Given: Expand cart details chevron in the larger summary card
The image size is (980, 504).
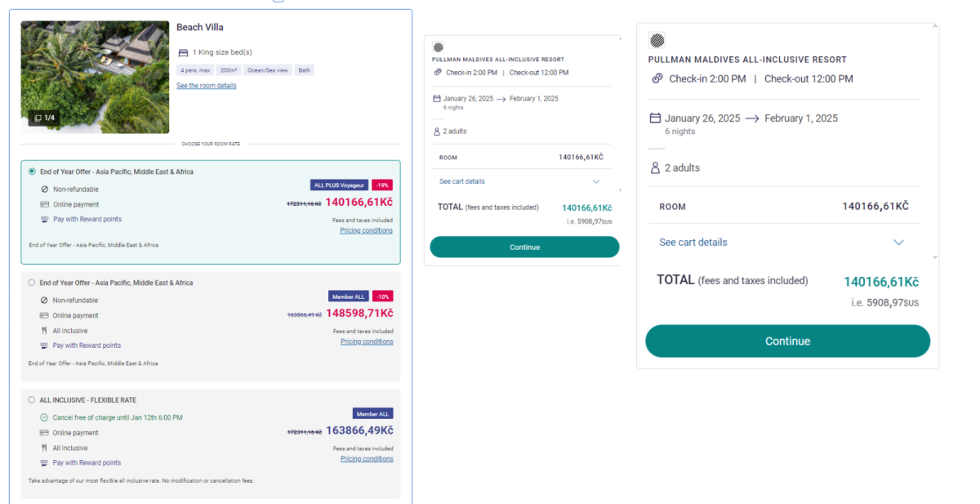Looking at the screenshot, I should [898, 243].
